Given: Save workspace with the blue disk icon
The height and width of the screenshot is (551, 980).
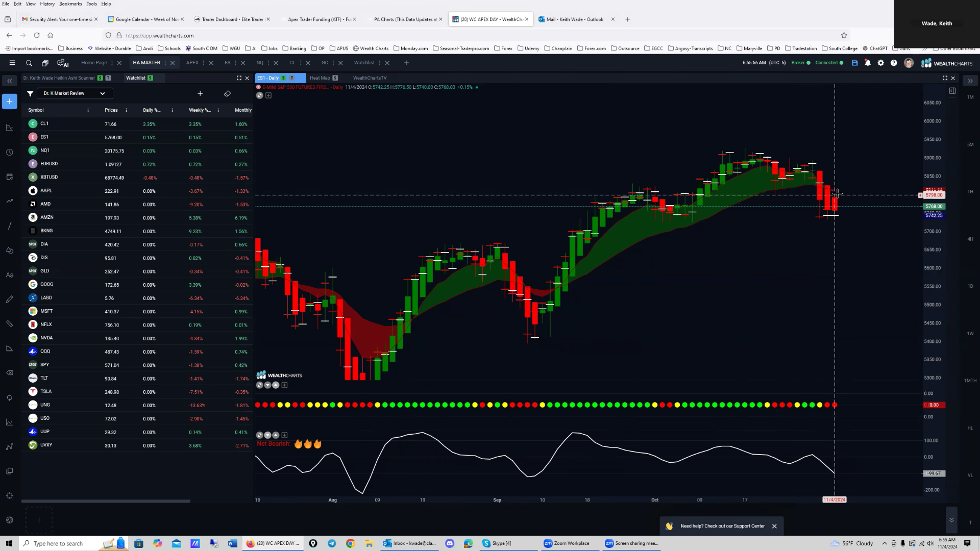Looking at the screenshot, I should point(854,63).
